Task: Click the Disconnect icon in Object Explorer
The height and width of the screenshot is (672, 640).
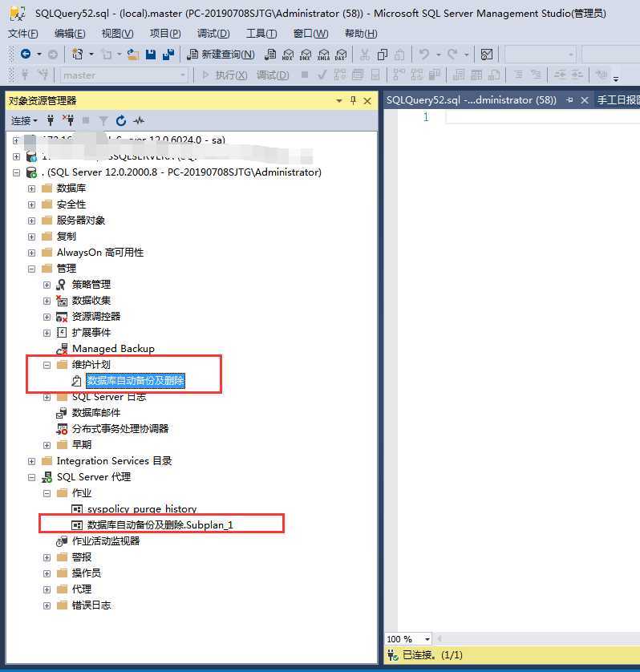Action: 67,121
